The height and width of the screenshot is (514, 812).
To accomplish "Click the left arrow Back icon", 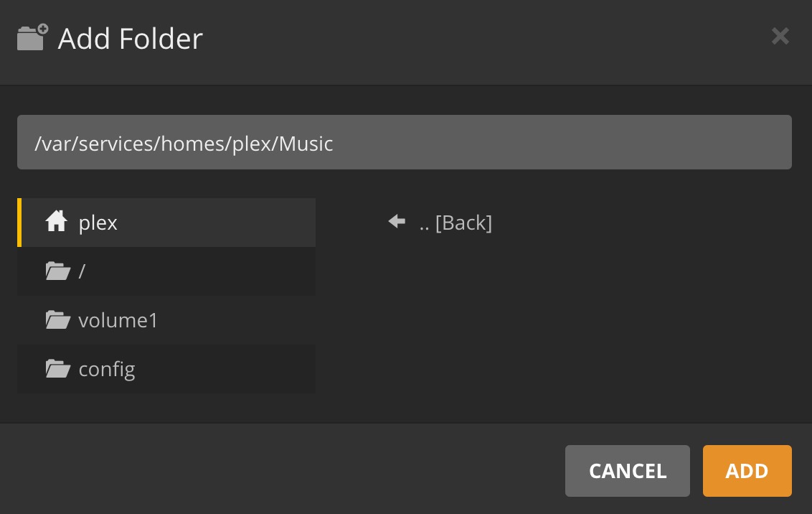I will (397, 222).
